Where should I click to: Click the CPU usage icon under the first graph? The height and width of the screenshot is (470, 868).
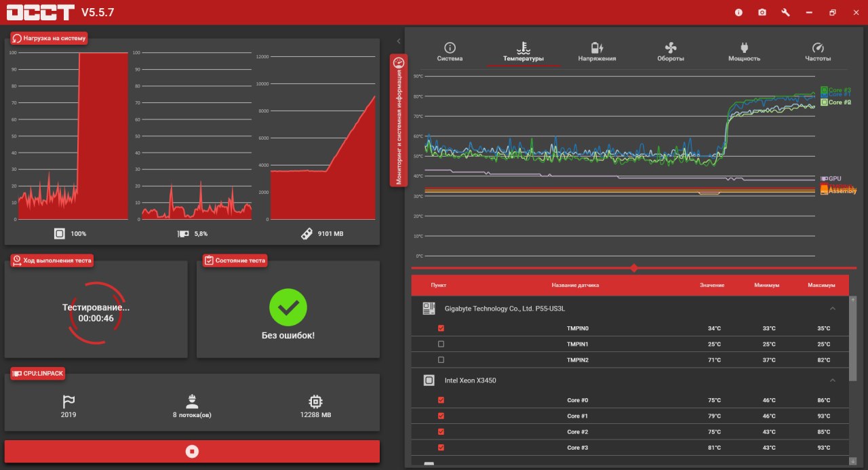pos(60,233)
